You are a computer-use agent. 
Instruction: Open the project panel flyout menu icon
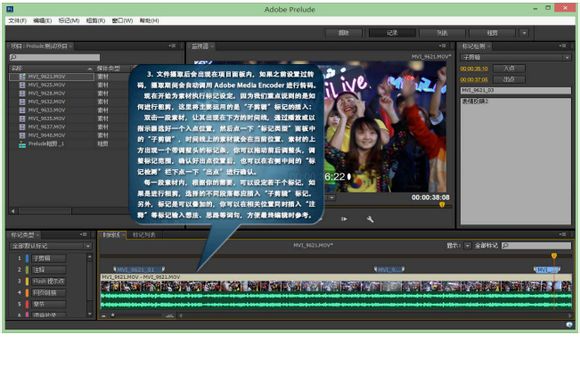coord(172,46)
